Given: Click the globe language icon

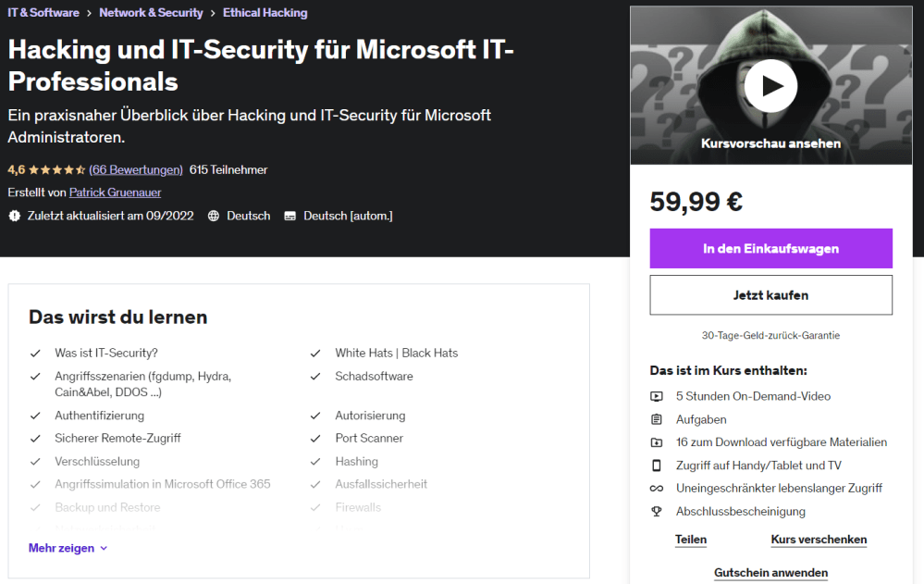Looking at the screenshot, I should [x=214, y=216].
